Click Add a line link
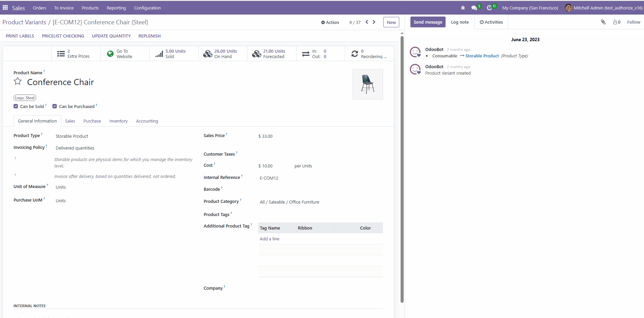Image resolution: width=644 pixels, height=318 pixels. [269, 239]
